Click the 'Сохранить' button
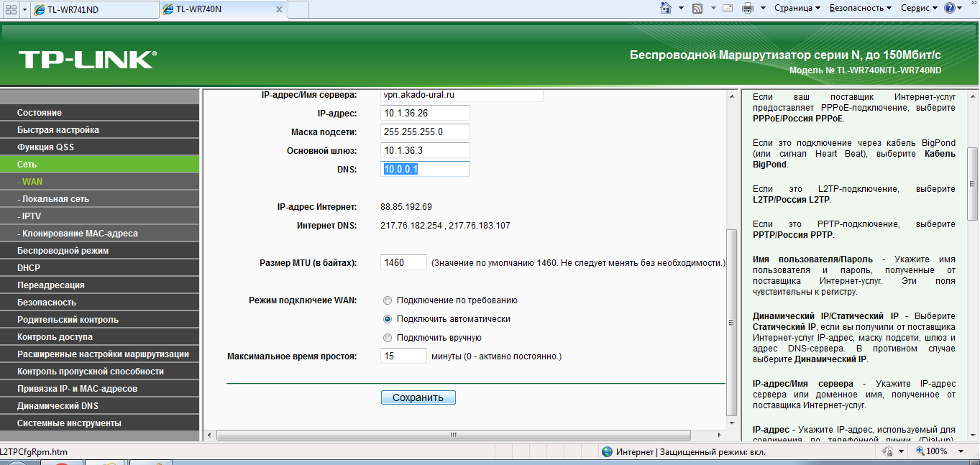 418,397
